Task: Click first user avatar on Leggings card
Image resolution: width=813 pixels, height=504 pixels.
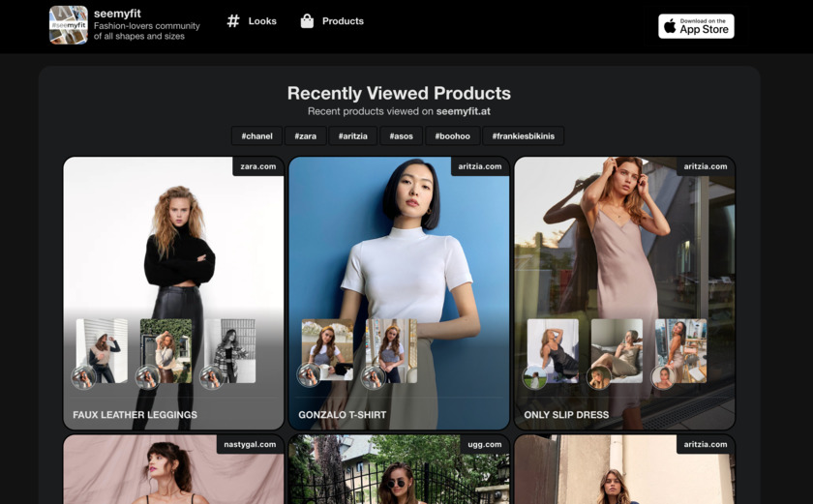Action: (x=83, y=377)
